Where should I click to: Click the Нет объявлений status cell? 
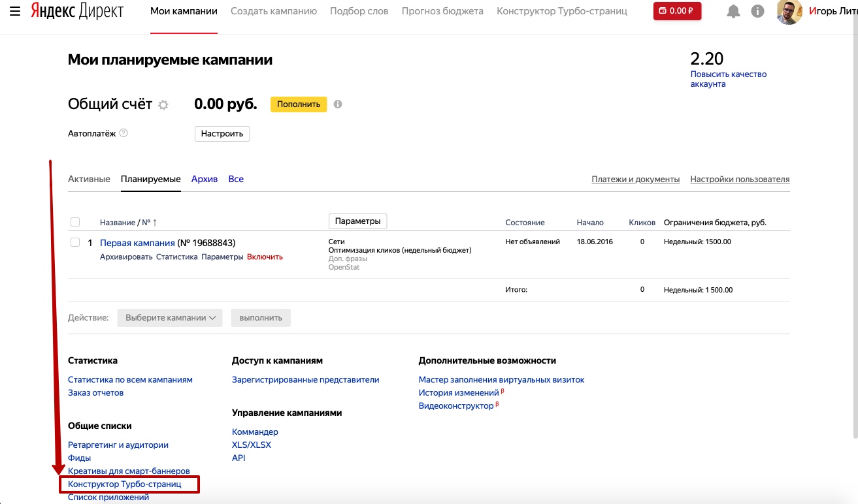pyautogui.click(x=533, y=242)
